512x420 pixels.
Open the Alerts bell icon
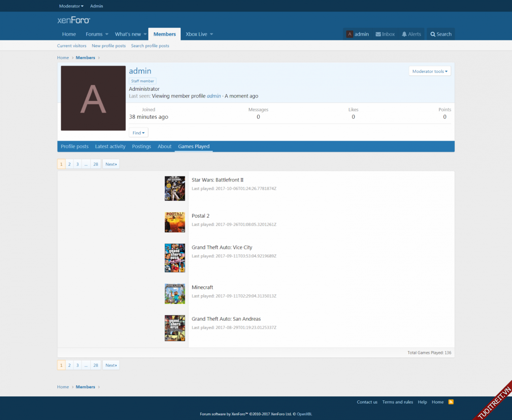[x=404, y=34]
